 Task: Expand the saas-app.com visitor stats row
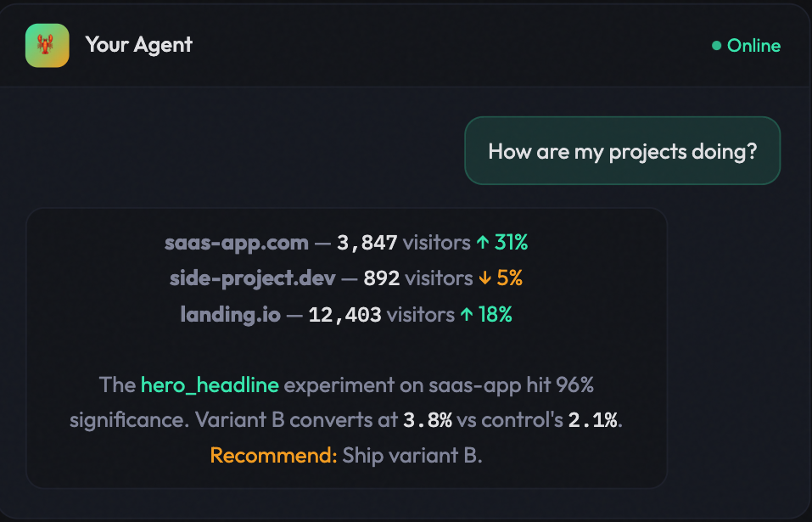point(344,242)
